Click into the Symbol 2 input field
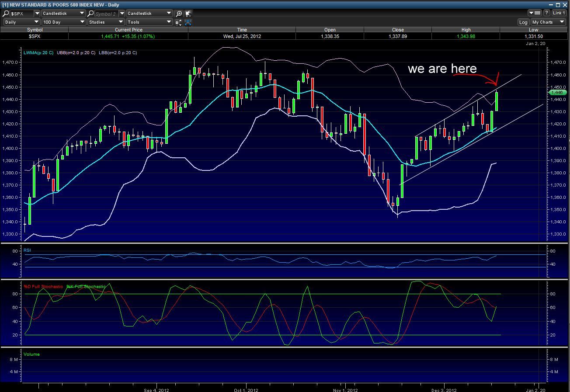 tap(106, 14)
